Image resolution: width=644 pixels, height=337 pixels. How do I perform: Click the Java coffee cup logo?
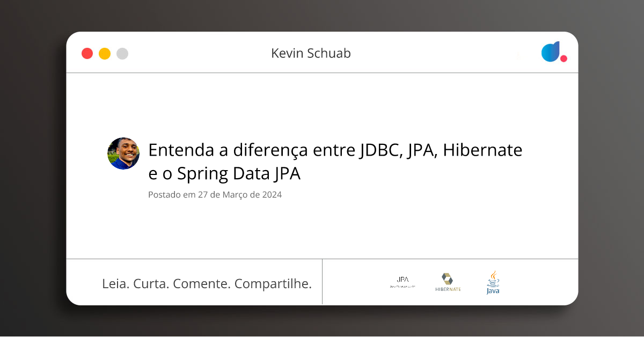[493, 282]
